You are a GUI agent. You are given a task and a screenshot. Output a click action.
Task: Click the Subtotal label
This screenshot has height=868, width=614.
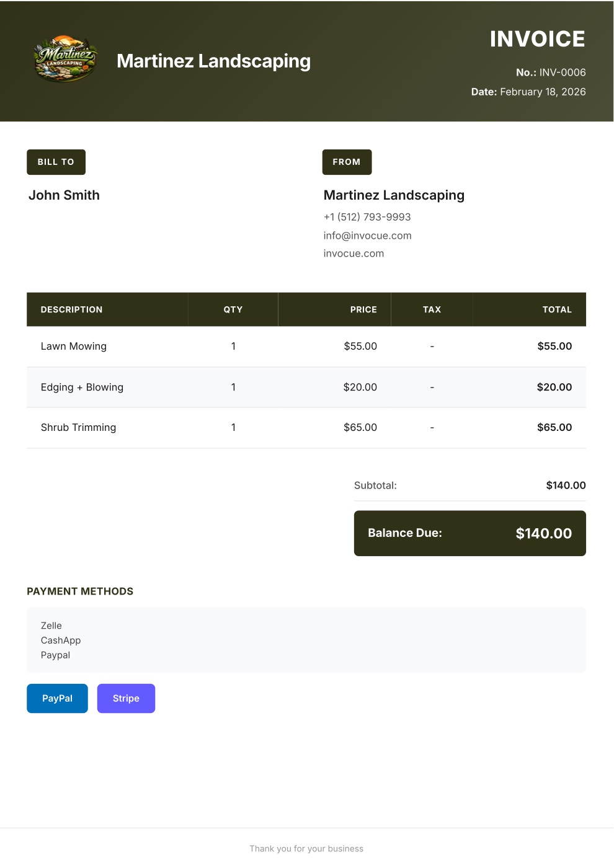[x=375, y=485]
